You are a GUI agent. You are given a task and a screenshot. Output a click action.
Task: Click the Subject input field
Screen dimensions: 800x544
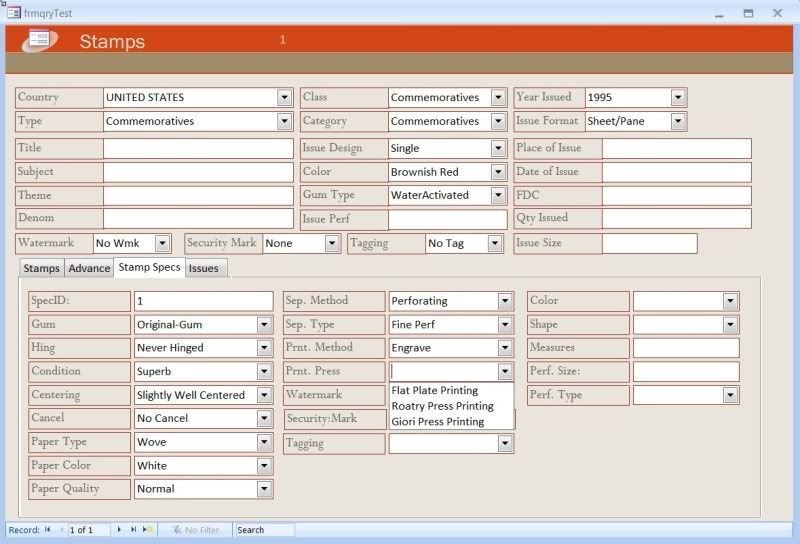pos(198,172)
